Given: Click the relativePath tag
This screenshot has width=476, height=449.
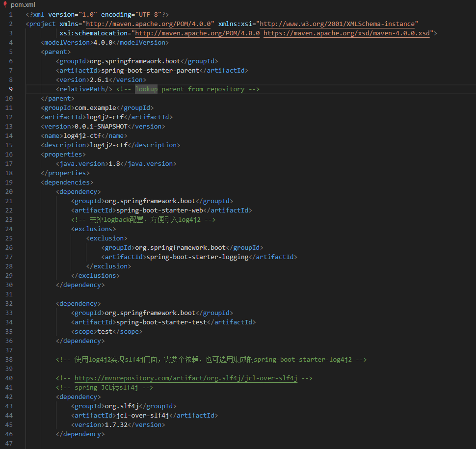Looking at the screenshot, I should (x=84, y=89).
